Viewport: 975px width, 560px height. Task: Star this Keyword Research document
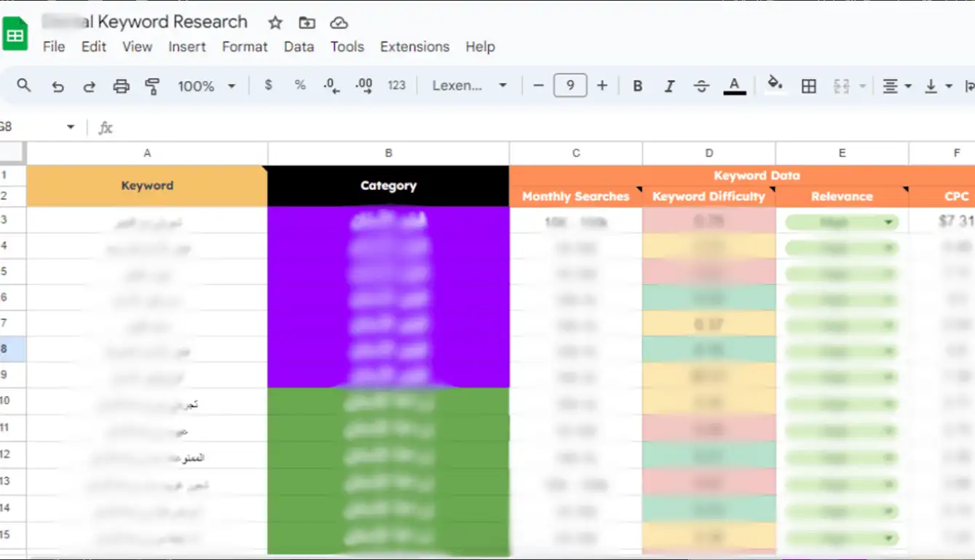coord(275,23)
